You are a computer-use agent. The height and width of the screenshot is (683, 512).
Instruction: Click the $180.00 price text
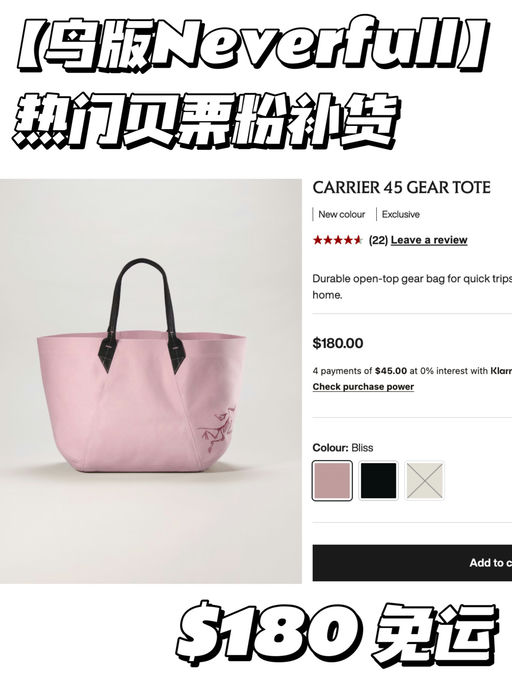click(x=338, y=343)
